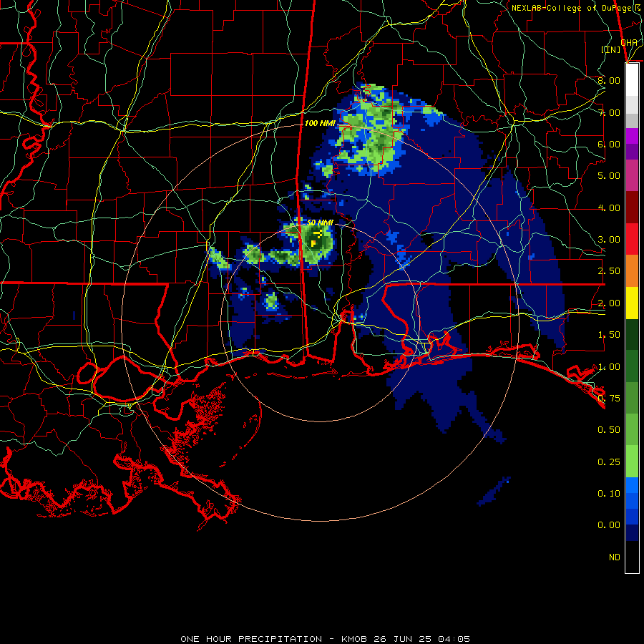Select the white swatch at 8.00
644x644 pixels.
632,80
